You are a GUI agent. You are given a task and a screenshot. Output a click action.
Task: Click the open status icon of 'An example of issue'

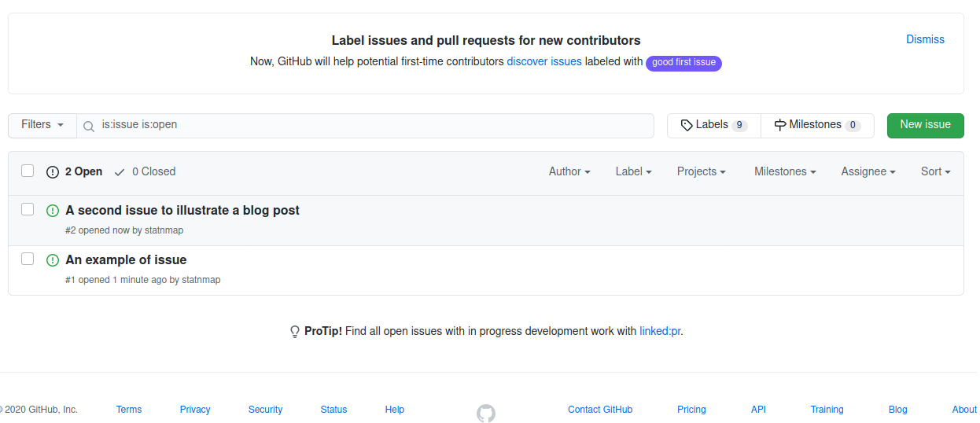pyautogui.click(x=53, y=260)
